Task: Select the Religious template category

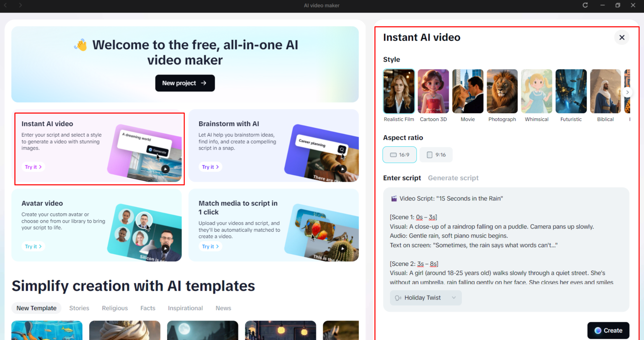Action: (x=115, y=308)
